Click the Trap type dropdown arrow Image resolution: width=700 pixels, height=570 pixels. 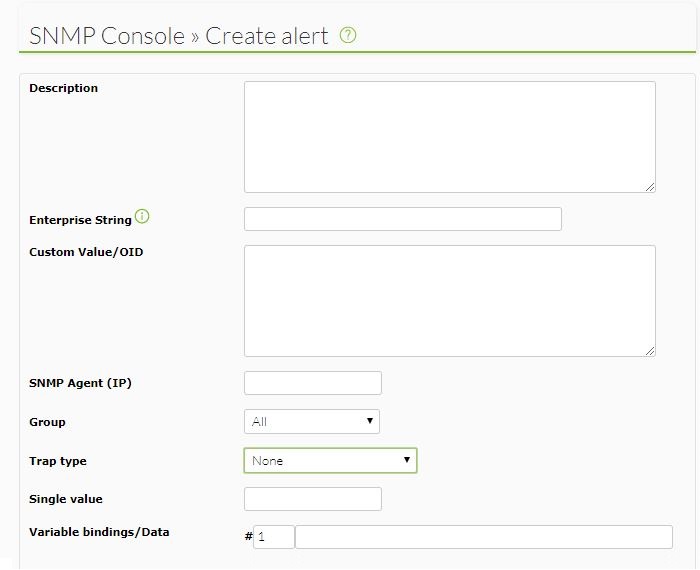point(407,460)
